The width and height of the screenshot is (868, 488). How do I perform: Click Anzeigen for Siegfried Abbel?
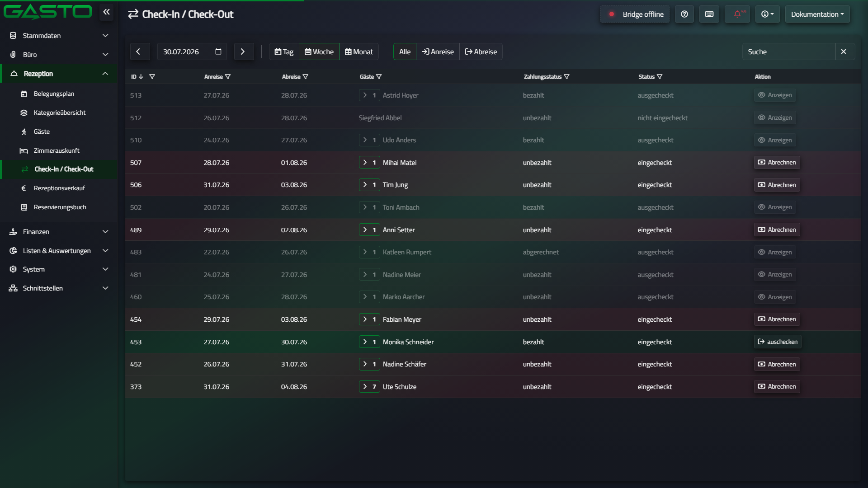point(775,117)
